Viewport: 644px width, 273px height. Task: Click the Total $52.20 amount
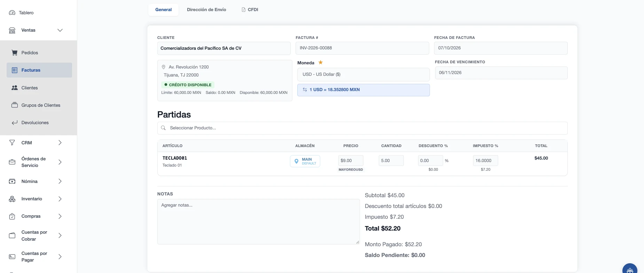383,228
